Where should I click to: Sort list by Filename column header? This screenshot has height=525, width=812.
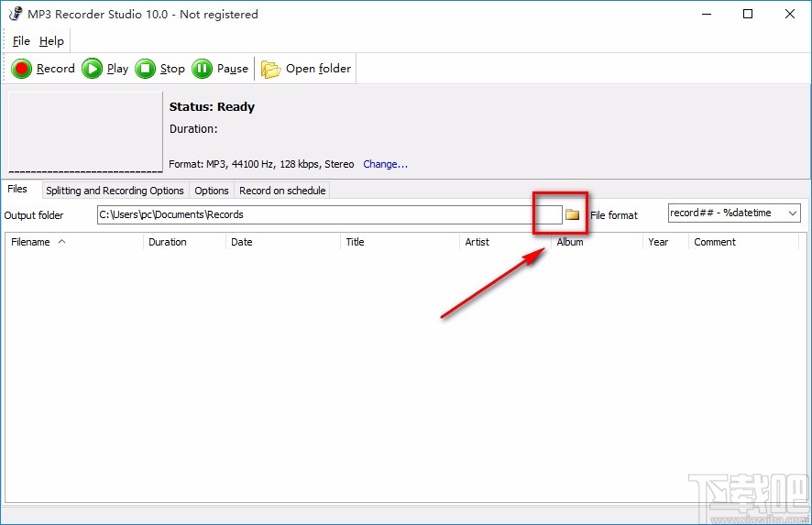74,242
